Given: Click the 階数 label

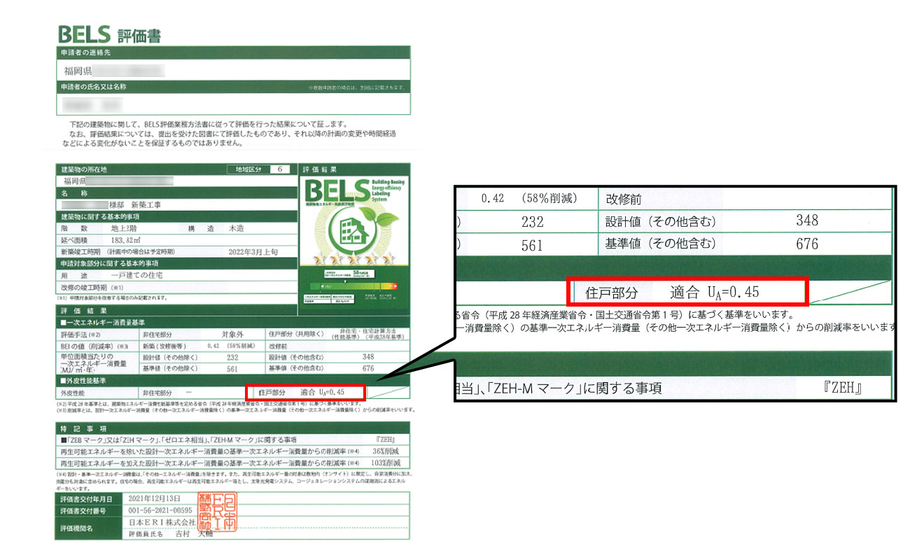Looking at the screenshot, I should 74,228.
